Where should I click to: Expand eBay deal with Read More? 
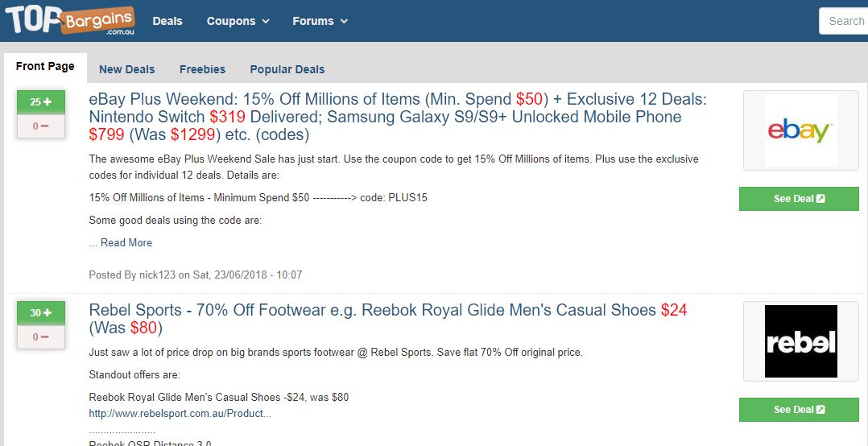coord(126,242)
